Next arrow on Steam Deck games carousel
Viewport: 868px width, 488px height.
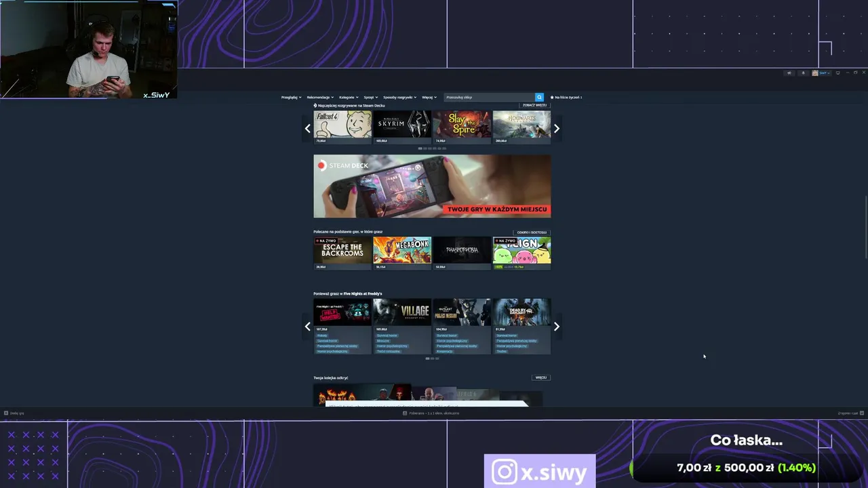coord(557,129)
